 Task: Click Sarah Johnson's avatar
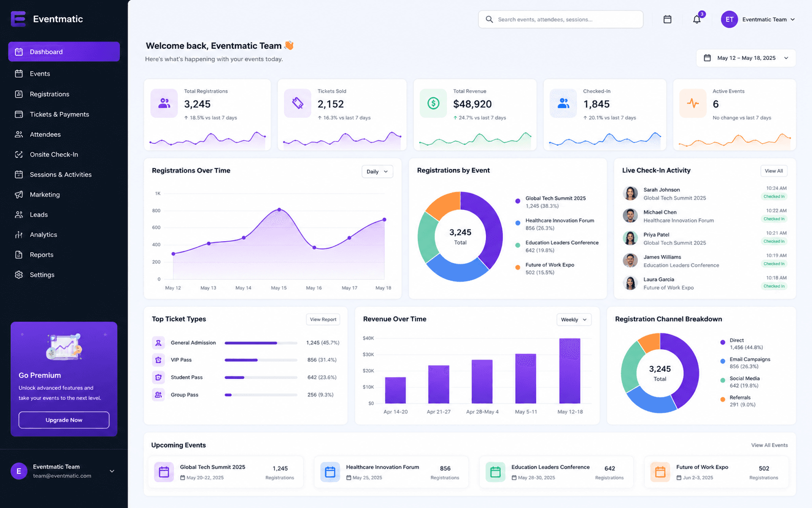click(630, 194)
